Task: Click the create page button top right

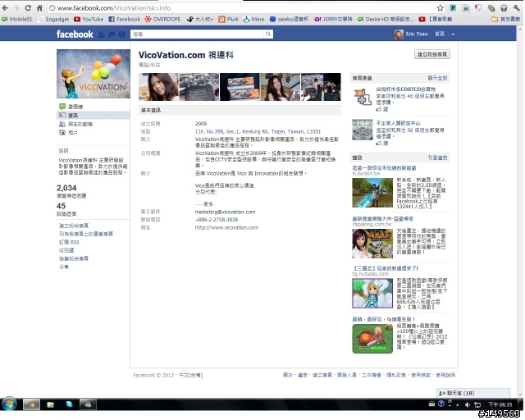Action: [x=432, y=54]
